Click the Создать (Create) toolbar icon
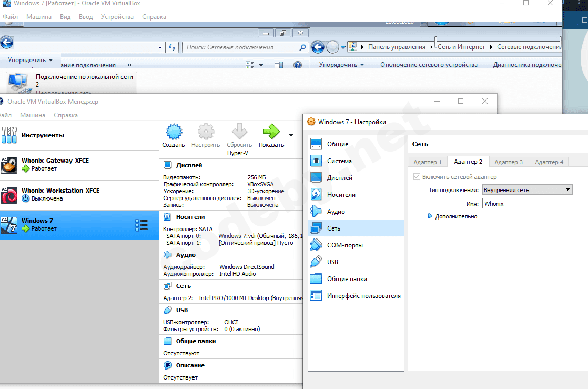The height and width of the screenshot is (389, 588). pyautogui.click(x=173, y=132)
